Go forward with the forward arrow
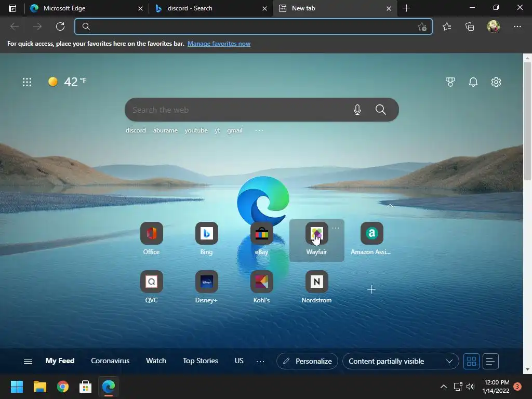The height and width of the screenshot is (399, 532). tap(37, 26)
